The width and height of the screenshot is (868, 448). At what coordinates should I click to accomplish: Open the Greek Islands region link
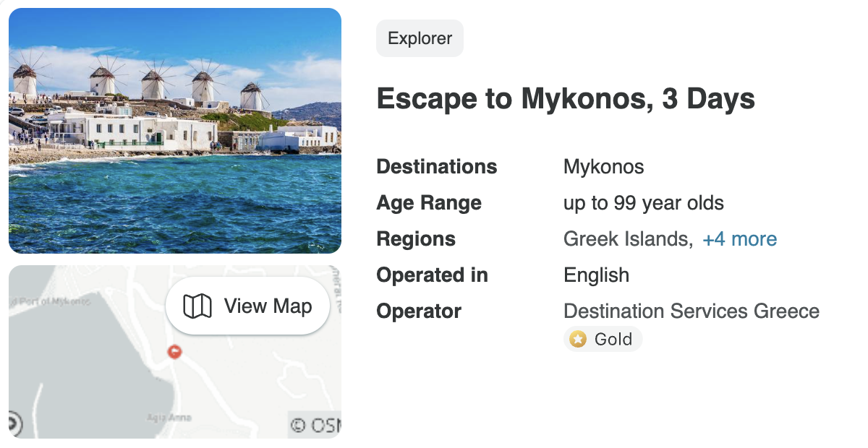click(x=627, y=239)
